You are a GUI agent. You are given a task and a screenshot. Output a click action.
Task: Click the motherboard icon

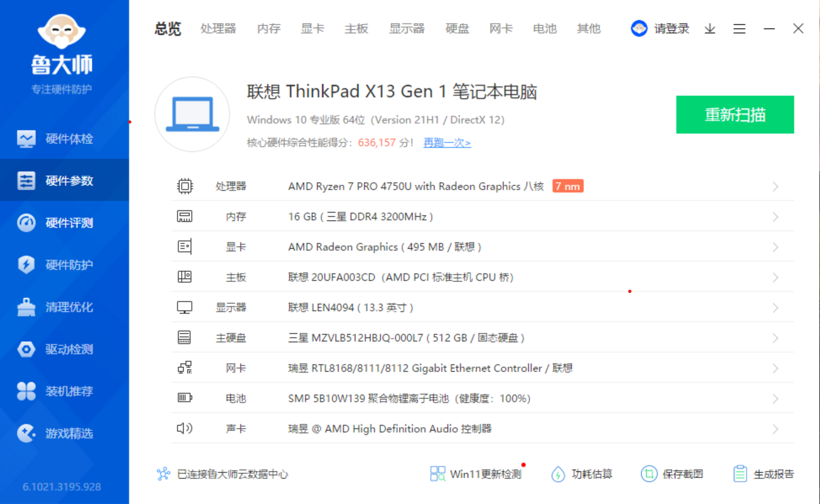(x=185, y=277)
